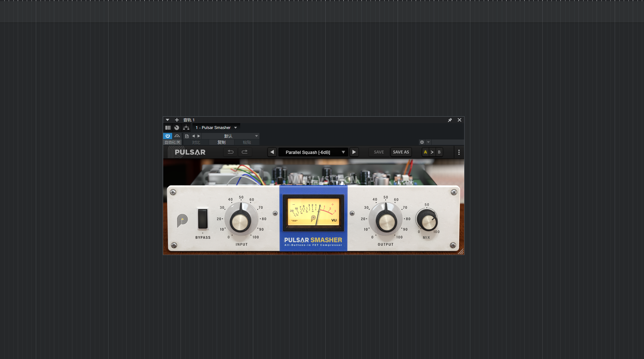Click the 复制 copy button
The height and width of the screenshot is (359, 644).
(221, 142)
